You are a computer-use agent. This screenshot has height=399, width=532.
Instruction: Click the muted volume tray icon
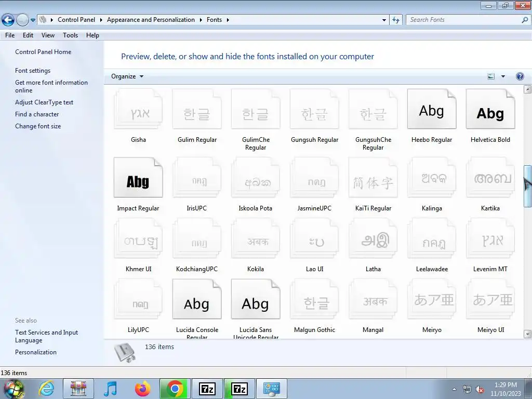(480, 390)
